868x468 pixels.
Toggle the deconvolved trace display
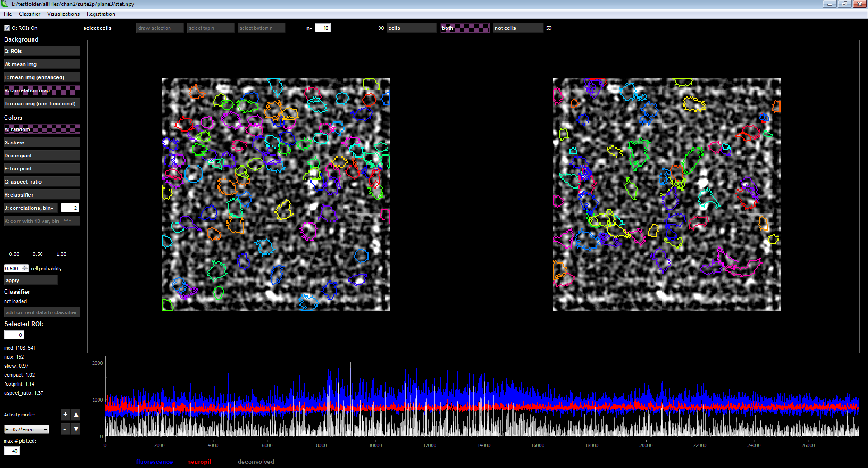point(256,462)
